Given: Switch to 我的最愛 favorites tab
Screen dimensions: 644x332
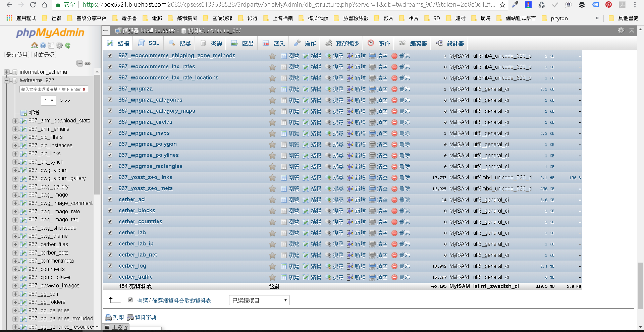Looking at the screenshot, I should pyautogui.click(x=44, y=55).
